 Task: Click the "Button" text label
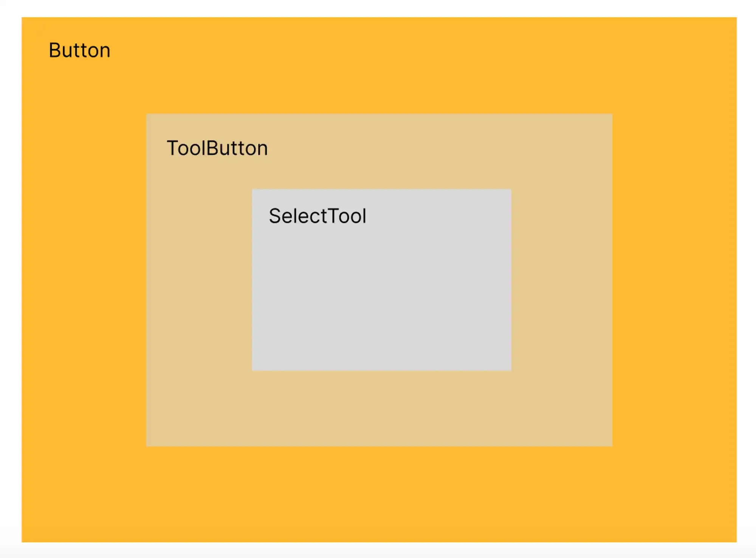pos(79,50)
